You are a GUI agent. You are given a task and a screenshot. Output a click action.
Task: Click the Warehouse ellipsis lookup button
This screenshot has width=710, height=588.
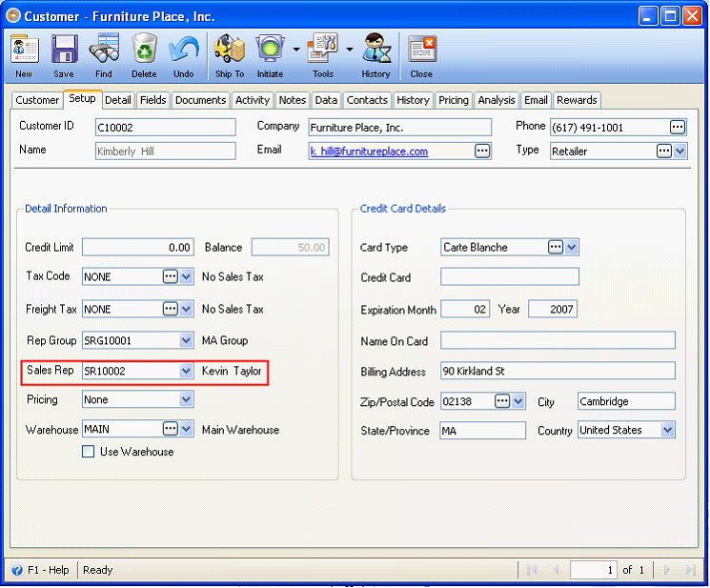point(171,429)
